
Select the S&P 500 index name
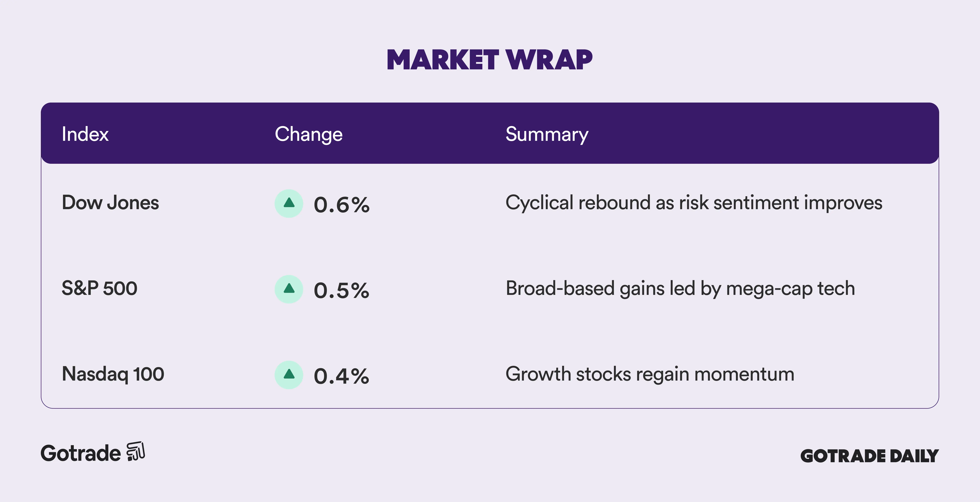[99, 288]
